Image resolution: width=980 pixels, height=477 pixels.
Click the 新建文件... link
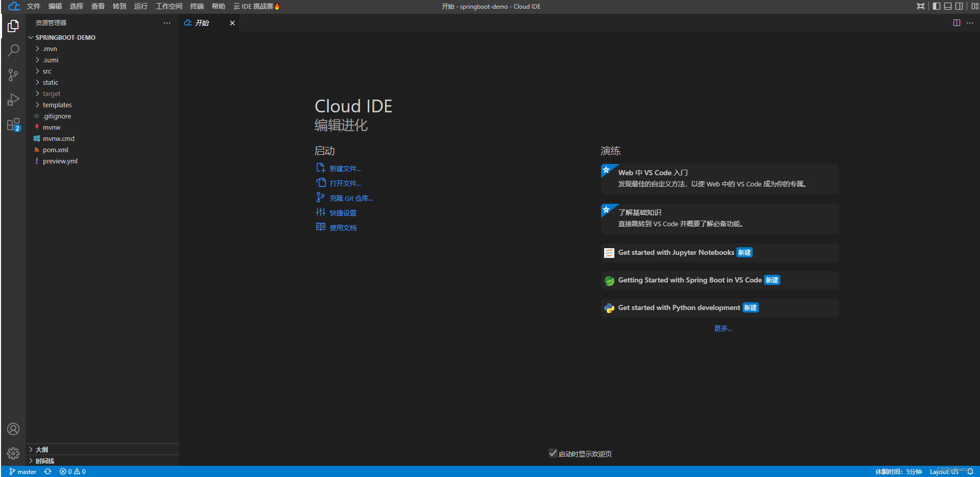point(339,169)
